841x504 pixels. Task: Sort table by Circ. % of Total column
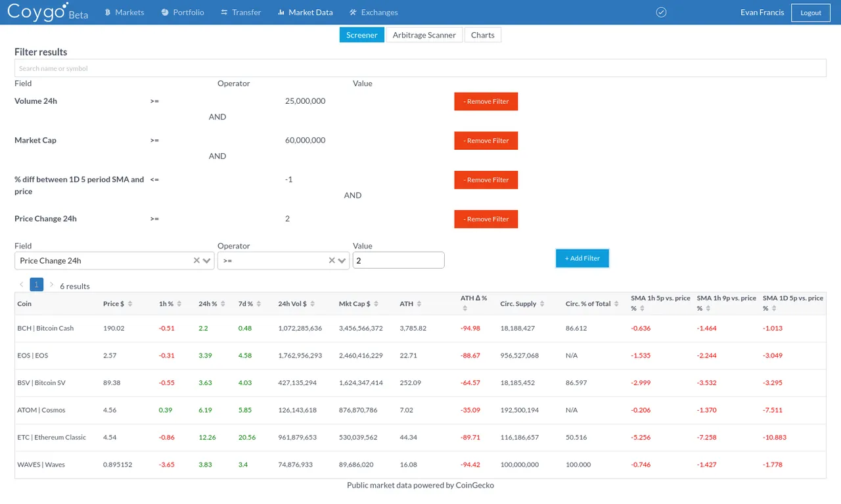pyautogui.click(x=616, y=304)
